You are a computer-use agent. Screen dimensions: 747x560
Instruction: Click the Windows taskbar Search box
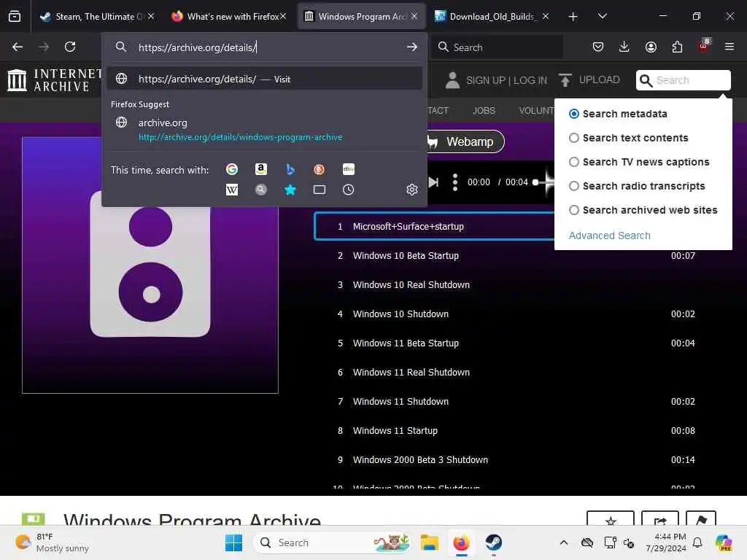coord(333,542)
